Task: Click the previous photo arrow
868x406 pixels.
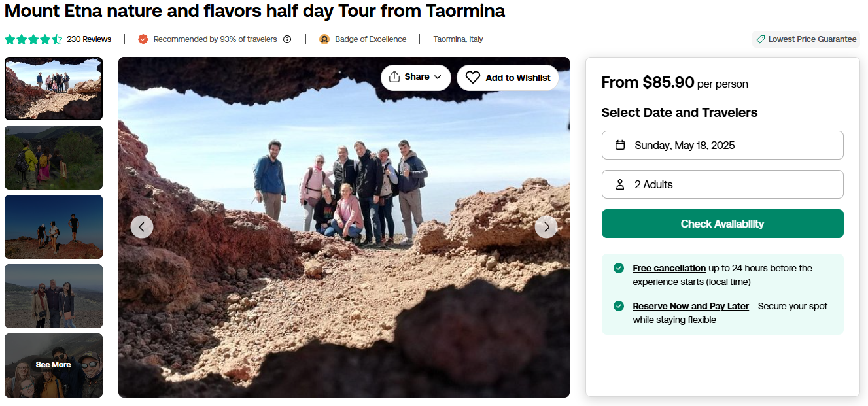Action: [x=142, y=227]
